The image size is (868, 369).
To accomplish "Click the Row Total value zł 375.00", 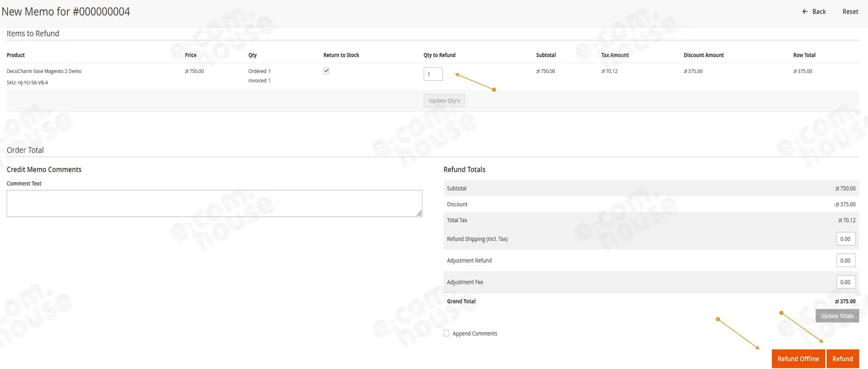I will coord(802,71).
